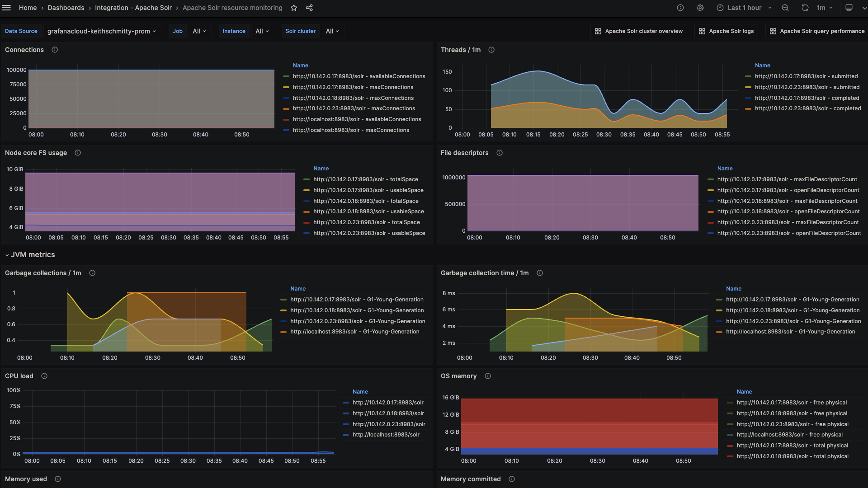
Task: Open Apache Solr logs dashboard link
Action: tap(726, 31)
